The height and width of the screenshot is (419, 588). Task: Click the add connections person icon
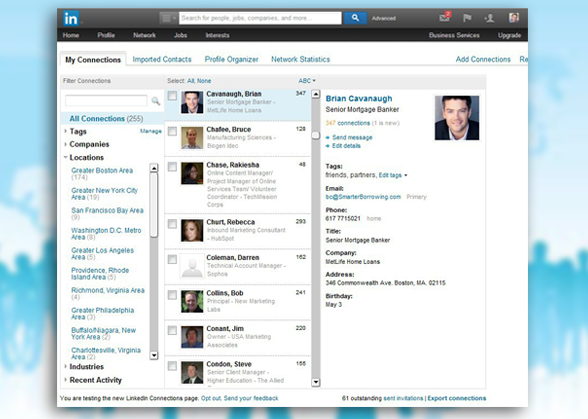coord(489,18)
